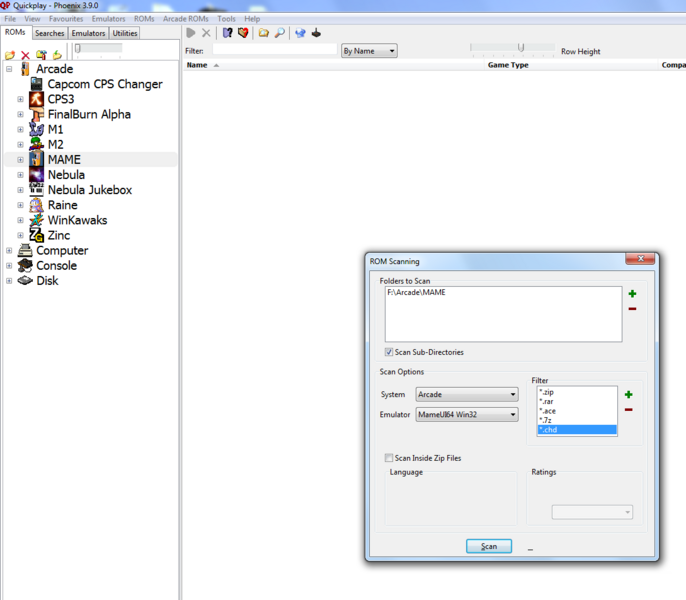The image size is (686, 600).
Task: Switch to the Searches tab
Action: pyautogui.click(x=49, y=33)
